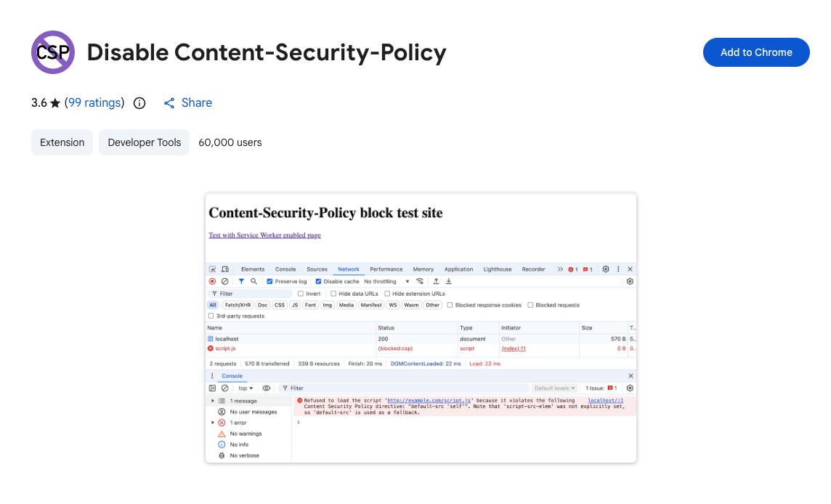Click the export HAR download icon
Viewport: 831px width, 504px height.
click(449, 281)
